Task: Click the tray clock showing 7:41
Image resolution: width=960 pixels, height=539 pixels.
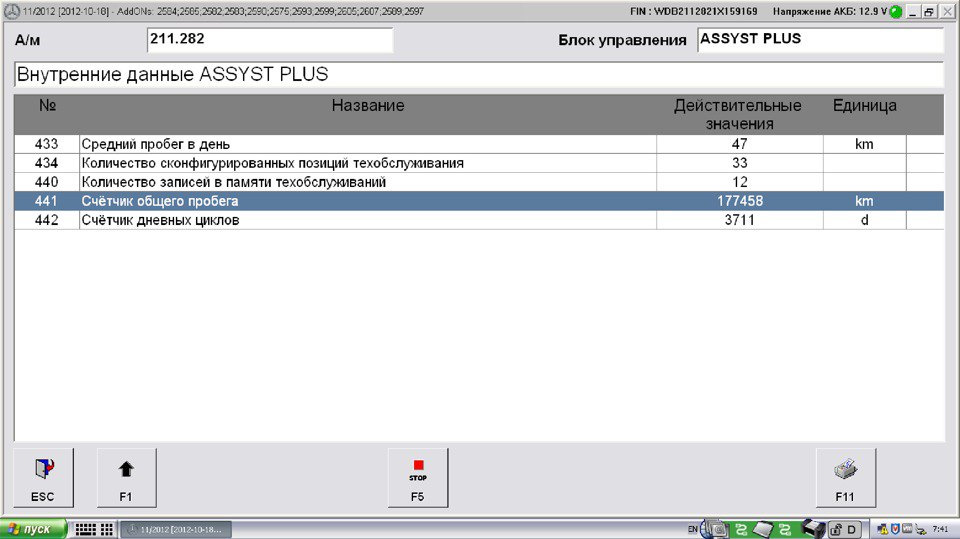Action: (940, 529)
